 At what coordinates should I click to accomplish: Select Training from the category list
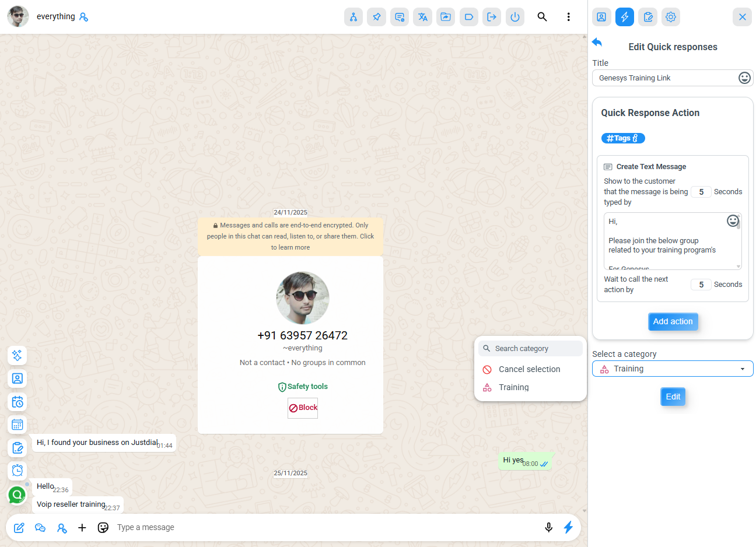(513, 387)
